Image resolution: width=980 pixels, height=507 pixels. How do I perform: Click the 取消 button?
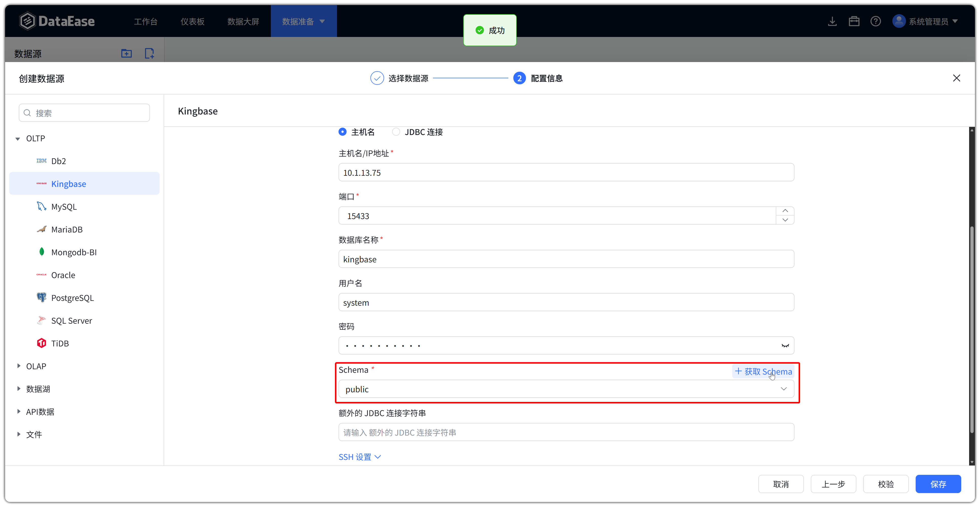(x=781, y=484)
